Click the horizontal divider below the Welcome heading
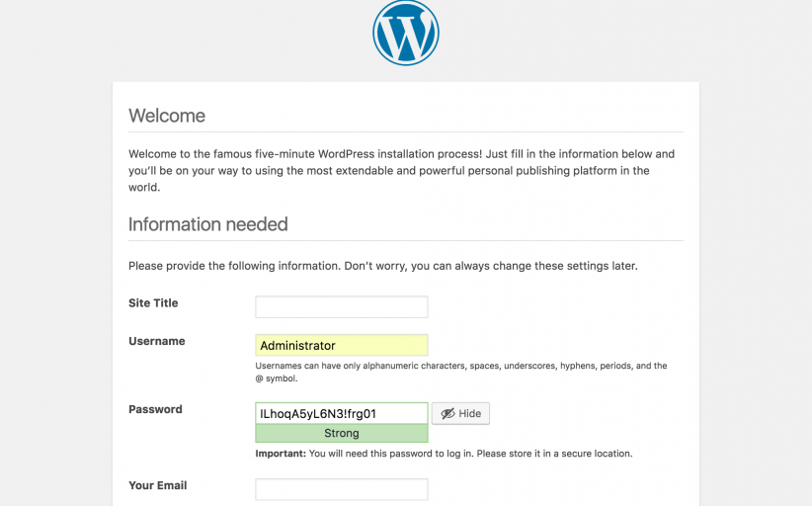This screenshot has height=506, width=812. (405, 132)
